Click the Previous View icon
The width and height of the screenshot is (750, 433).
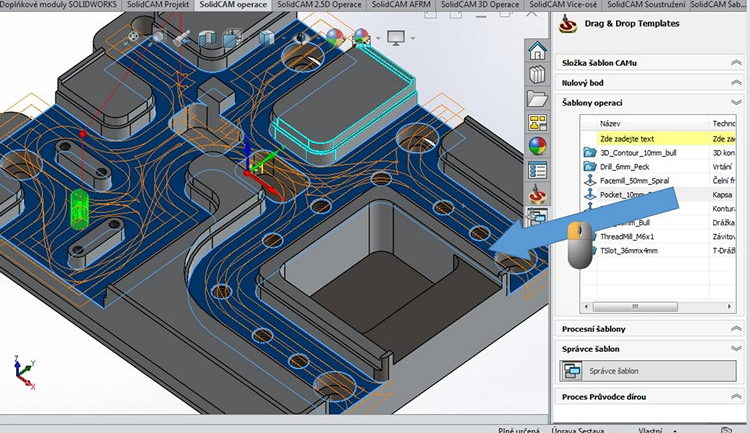click(182, 37)
